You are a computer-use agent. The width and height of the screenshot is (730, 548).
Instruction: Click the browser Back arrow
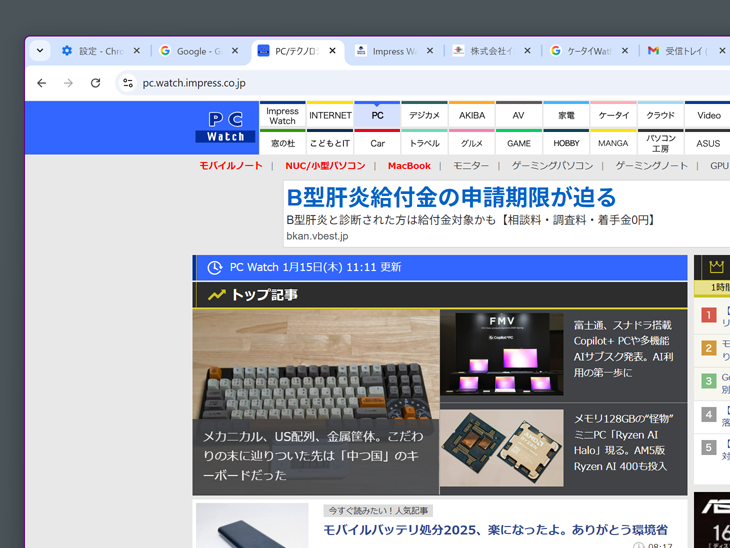[x=42, y=83]
